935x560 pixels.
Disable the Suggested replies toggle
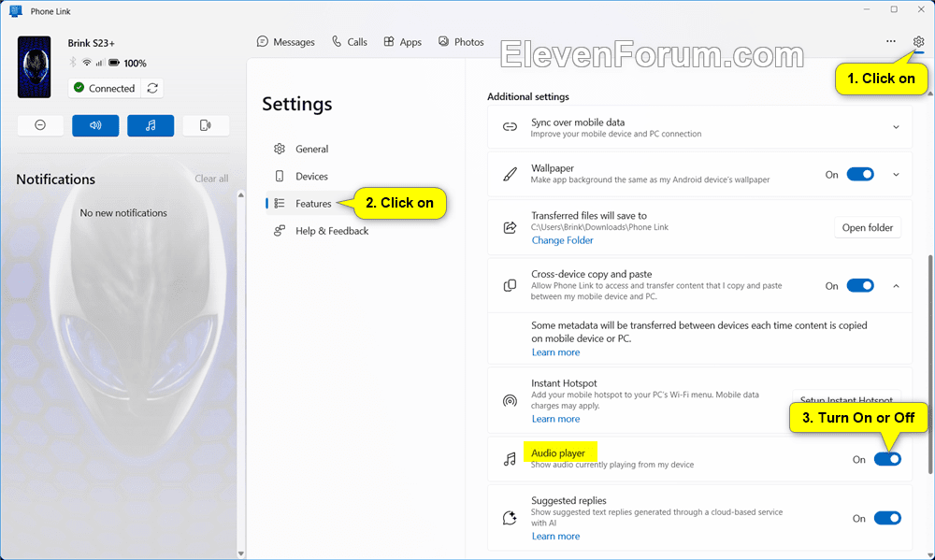click(887, 518)
